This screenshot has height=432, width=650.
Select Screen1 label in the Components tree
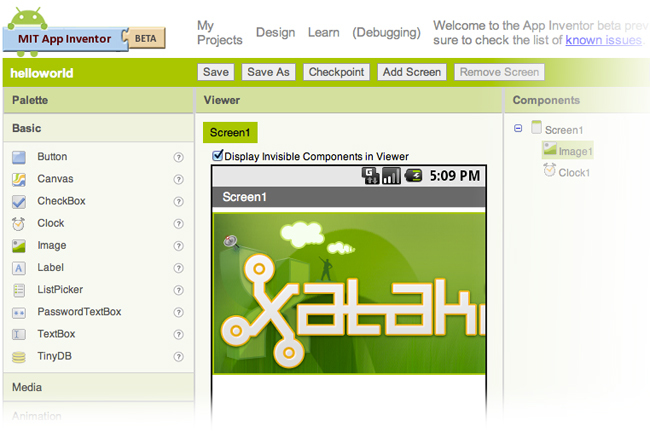tap(564, 130)
